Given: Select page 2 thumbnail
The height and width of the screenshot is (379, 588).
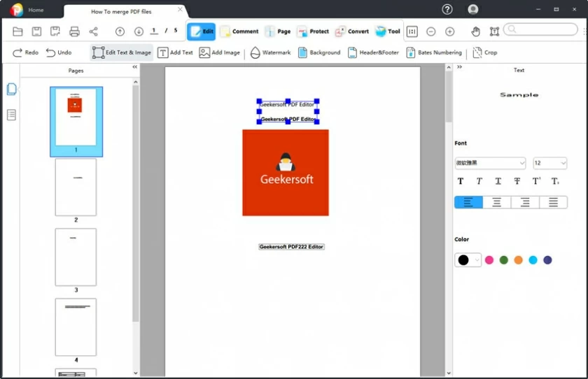Looking at the screenshot, I should tap(76, 187).
